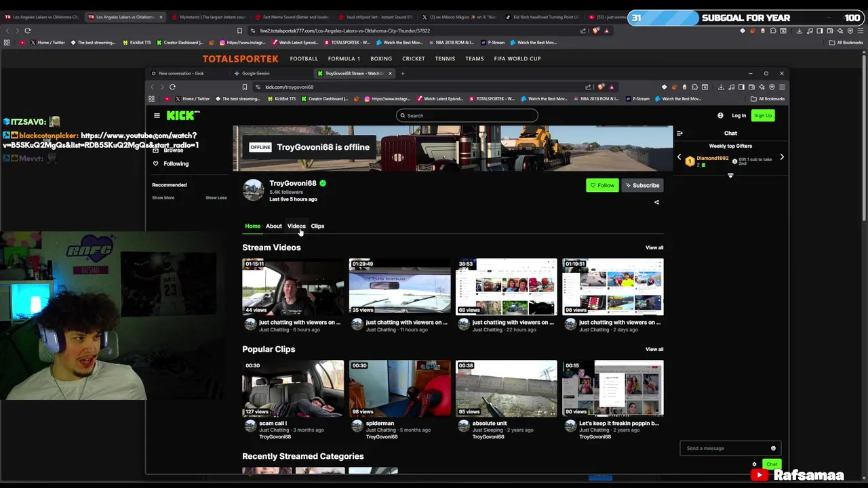Subscribe to TroyGovoni68
The image size is (868, 488).
coord(642,185)
